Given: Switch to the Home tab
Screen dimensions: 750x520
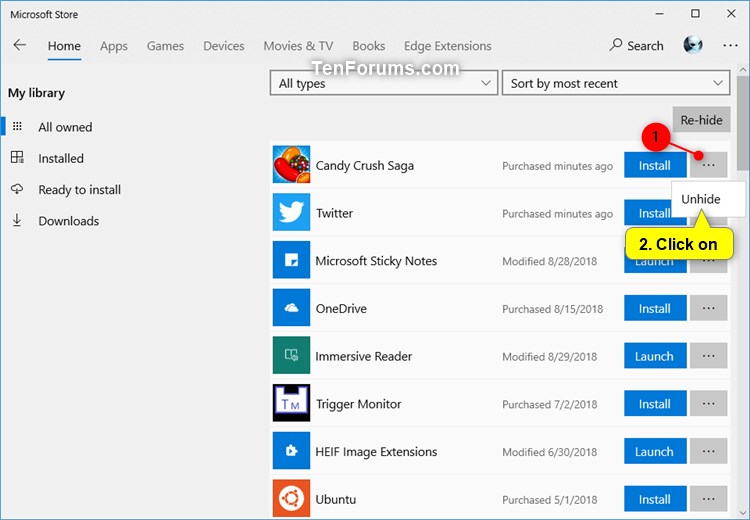Looking at the screenshot, I should 64,46.
